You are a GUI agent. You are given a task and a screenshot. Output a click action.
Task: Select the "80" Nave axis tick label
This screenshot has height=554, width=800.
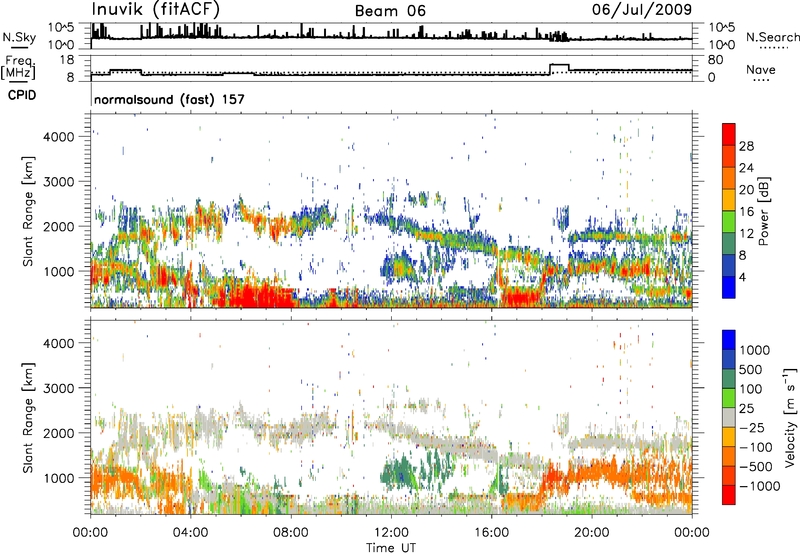point(715,60)
